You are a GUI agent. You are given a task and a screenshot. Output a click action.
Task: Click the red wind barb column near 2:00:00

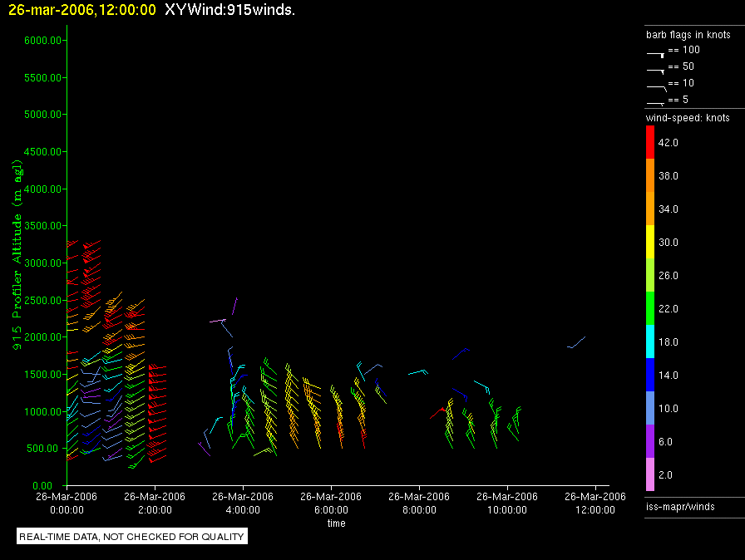coord(157,413)
